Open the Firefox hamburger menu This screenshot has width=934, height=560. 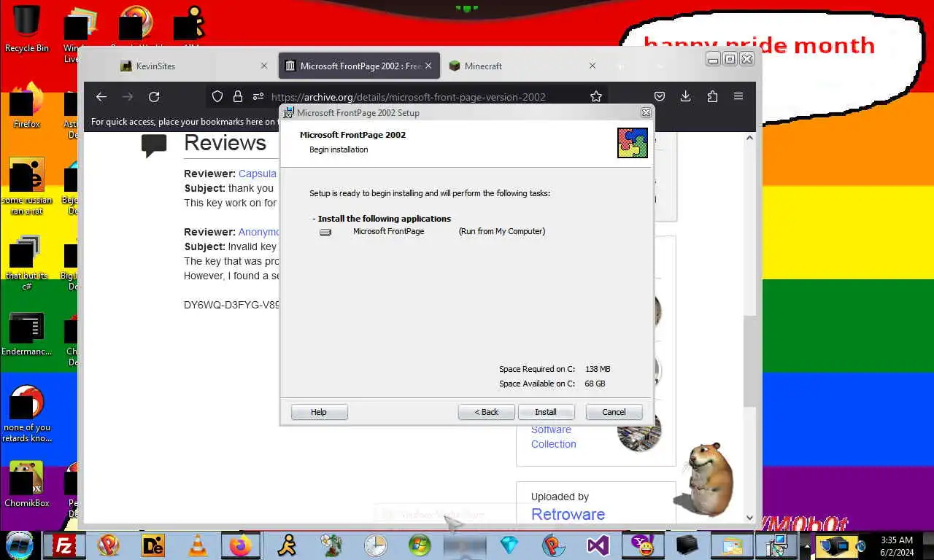point(738,96)
